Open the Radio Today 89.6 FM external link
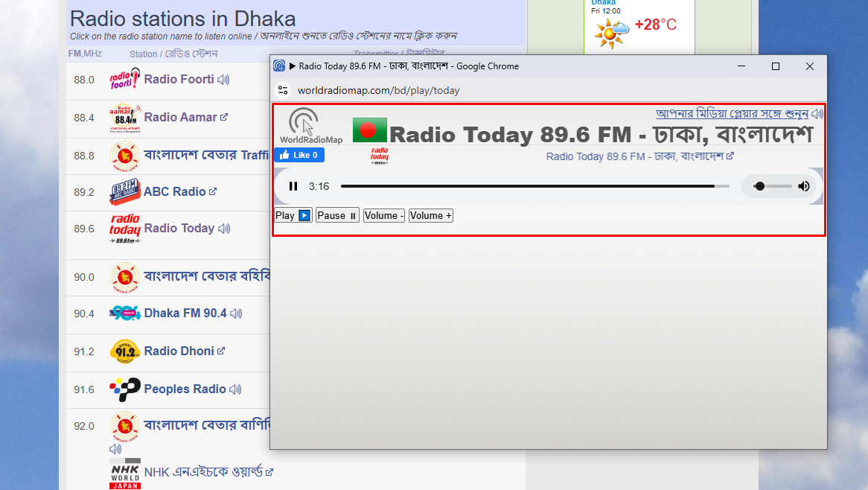The width and height of the screenshot is (868, 490). point(639,156)
